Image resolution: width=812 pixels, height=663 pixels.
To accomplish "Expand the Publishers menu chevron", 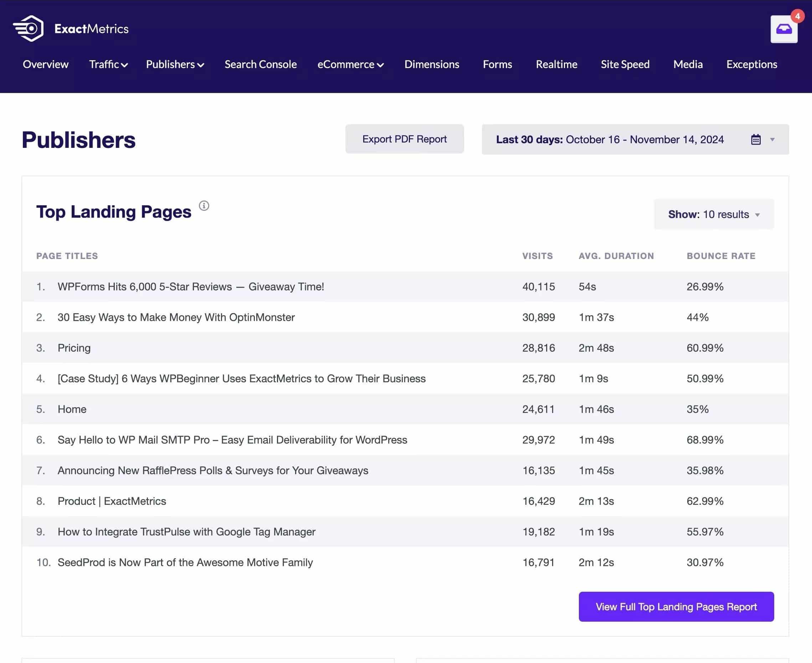I will [x=201, y=65].
